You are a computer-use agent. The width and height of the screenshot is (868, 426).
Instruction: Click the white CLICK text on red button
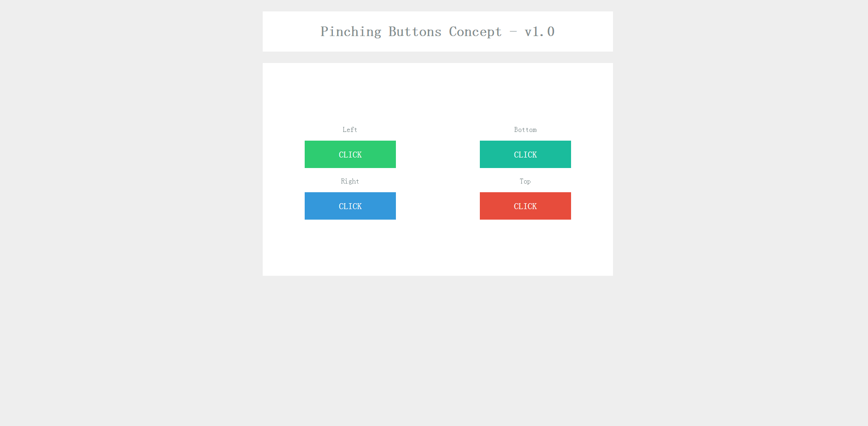525,206
